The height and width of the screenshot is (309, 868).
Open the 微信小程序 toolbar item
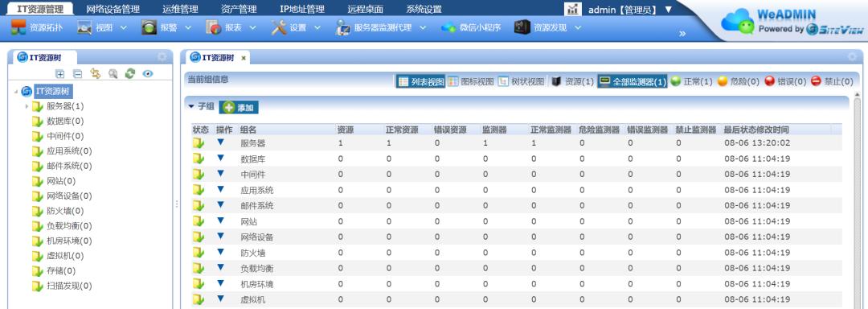[470, 27]
